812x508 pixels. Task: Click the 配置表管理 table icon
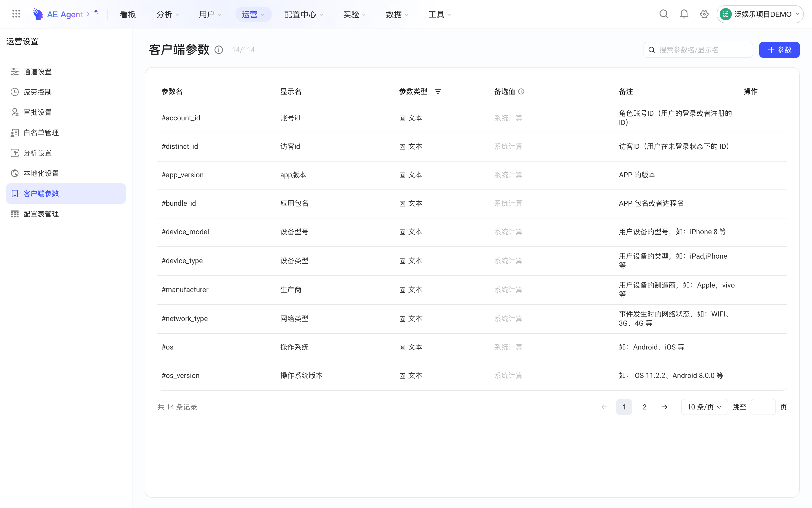click(x=14, y=214)
